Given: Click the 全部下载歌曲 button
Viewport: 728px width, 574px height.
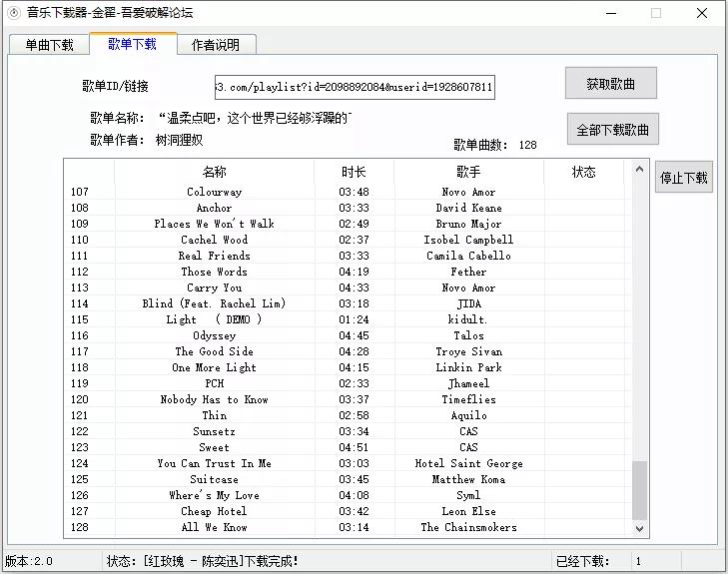Looking at the screenshot, I should (x=612, y=130).
